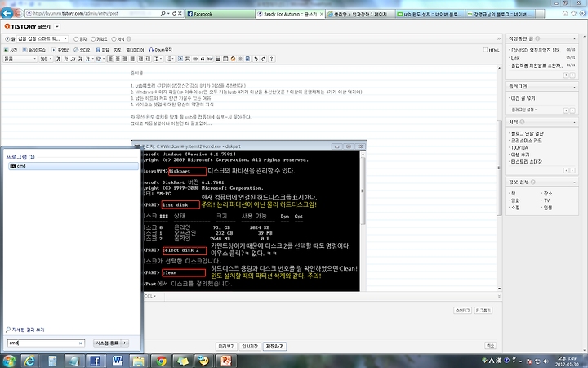The width and height of the screenshot is (588, 368).
Task: Switch to the usb 윈도 설치 tab
Action: tap(430, 14)
